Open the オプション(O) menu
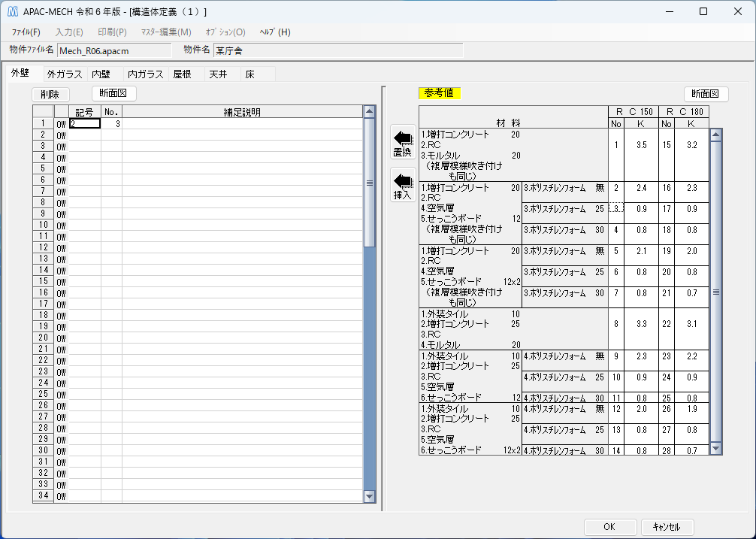756x539 pixels. (x=225, y=32)
